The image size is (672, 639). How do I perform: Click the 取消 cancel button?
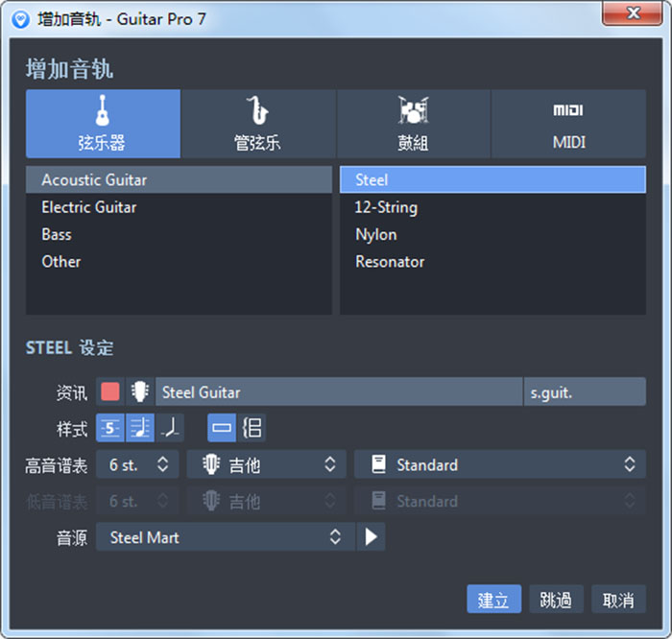click(x=618, y=599)
